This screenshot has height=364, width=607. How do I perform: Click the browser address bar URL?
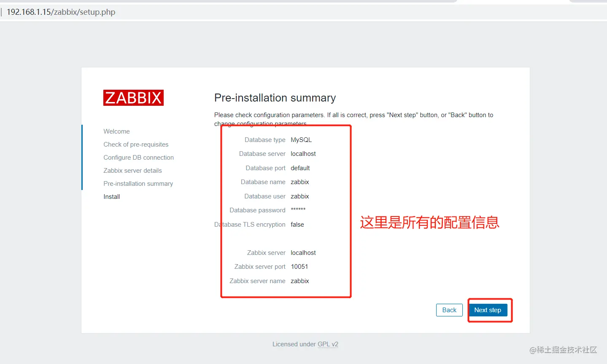click(61, 12)
